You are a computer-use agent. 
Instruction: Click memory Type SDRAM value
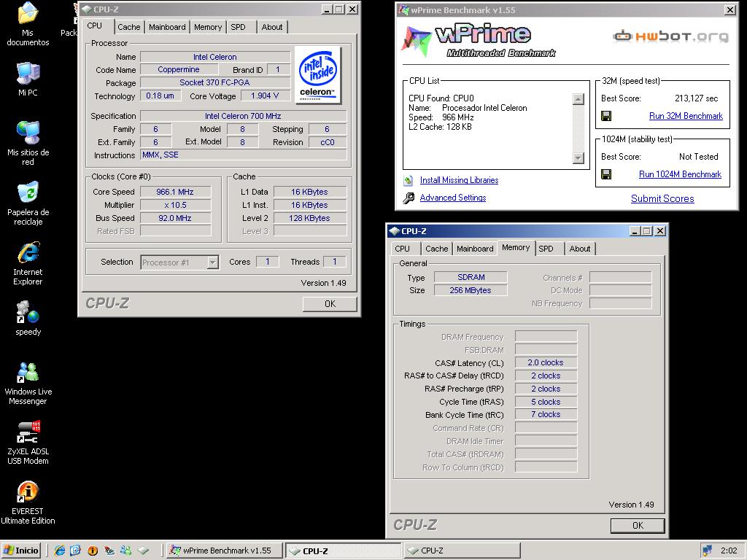[471, 277]
